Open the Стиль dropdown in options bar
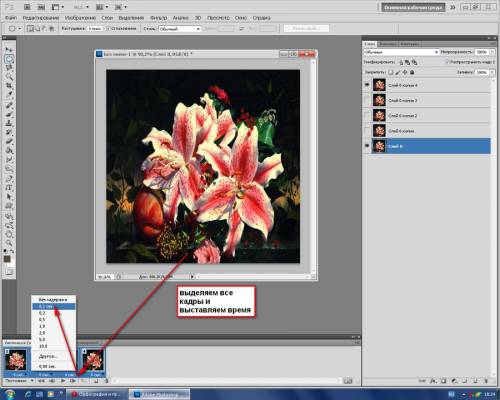This screenshot has width=500, height=400. (x=180, y=29)
